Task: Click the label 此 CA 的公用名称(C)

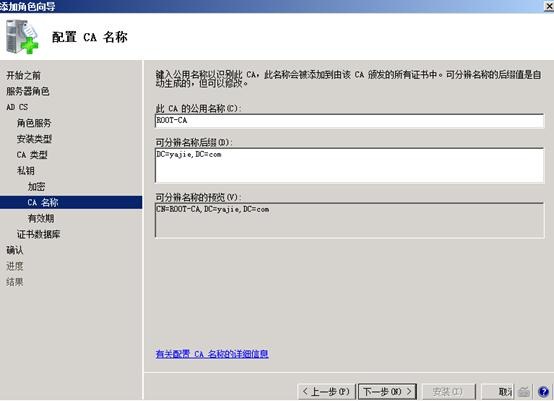Action: 198,108
